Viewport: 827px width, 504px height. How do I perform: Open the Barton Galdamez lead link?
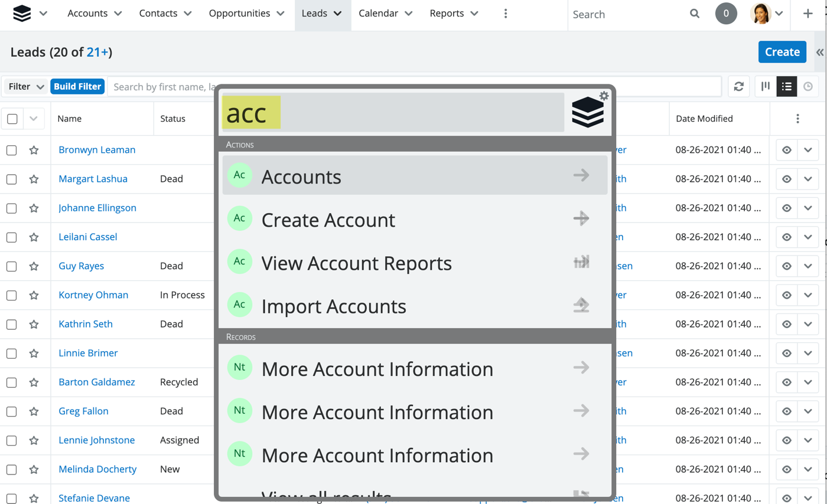tap(97, 382)
